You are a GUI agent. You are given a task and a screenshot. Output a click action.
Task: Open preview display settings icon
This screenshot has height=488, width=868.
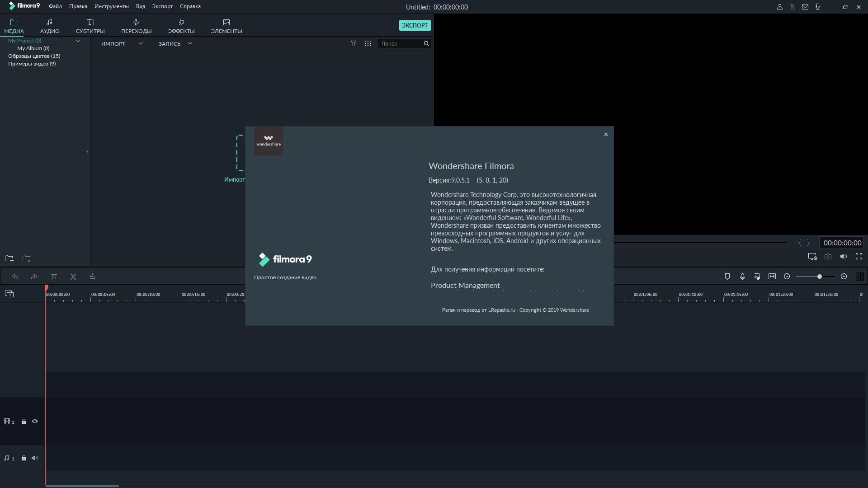812,257
